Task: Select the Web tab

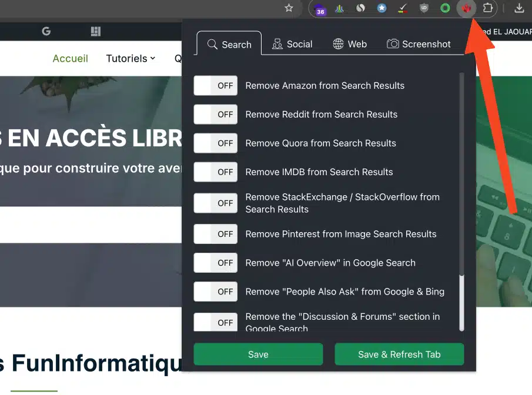Action: pos(350,44)
